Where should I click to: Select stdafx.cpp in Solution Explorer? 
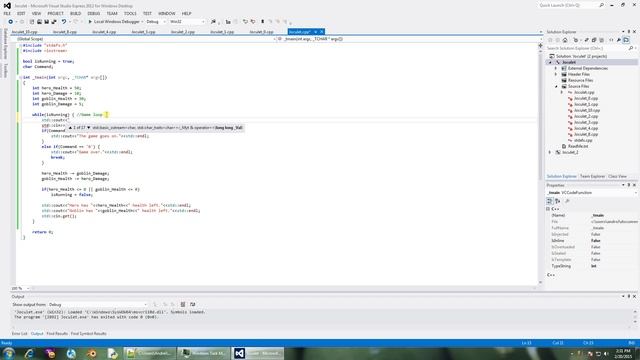tap(583, 140)
